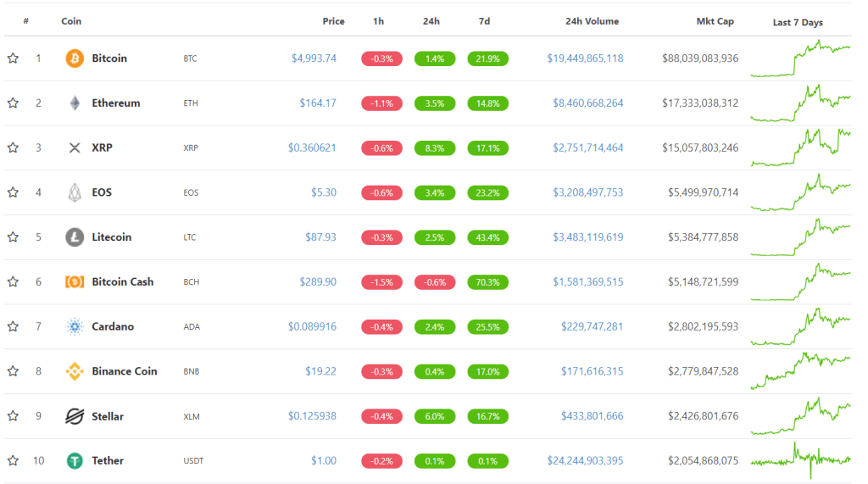Toggle the Cardano favorite star
The image size is (868, 484).
click(14, 326)
